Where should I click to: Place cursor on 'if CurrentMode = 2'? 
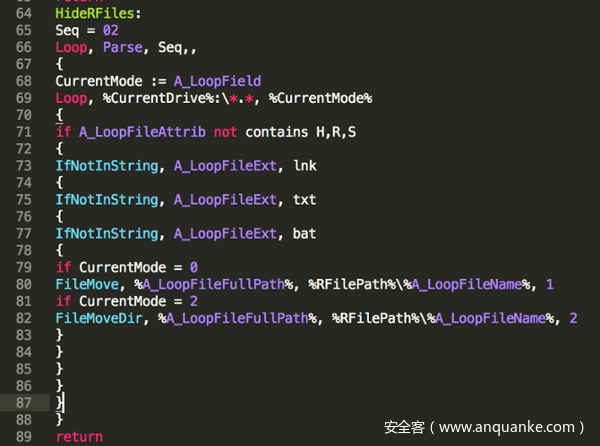coord(126,302)
